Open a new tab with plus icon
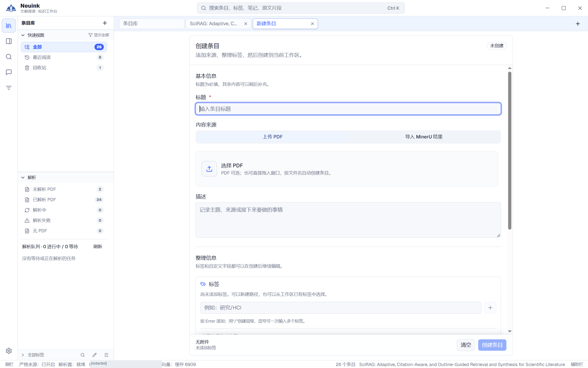Screen dimensions: 588x368 click(578, 24)
